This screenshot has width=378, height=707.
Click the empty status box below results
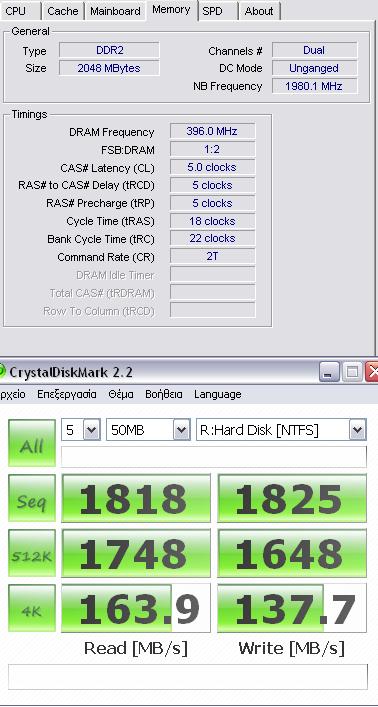(188, 677)
